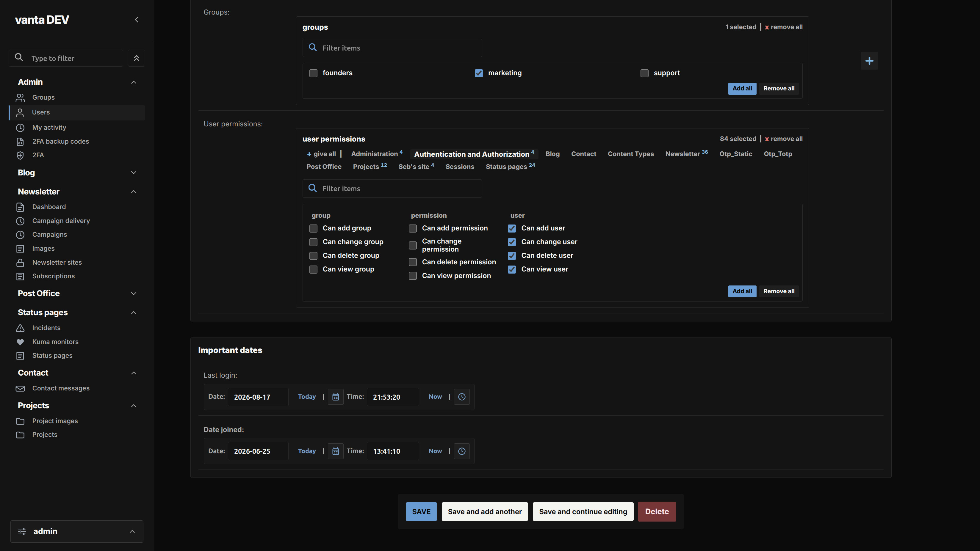
Task: Check the founders group checkbox
Action: click(313, 73)
